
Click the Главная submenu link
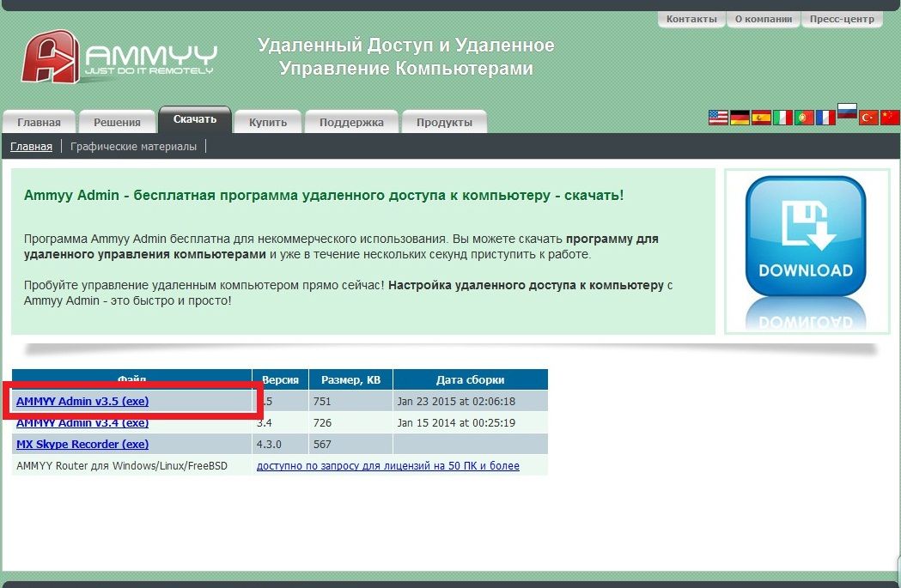[31, 147]
